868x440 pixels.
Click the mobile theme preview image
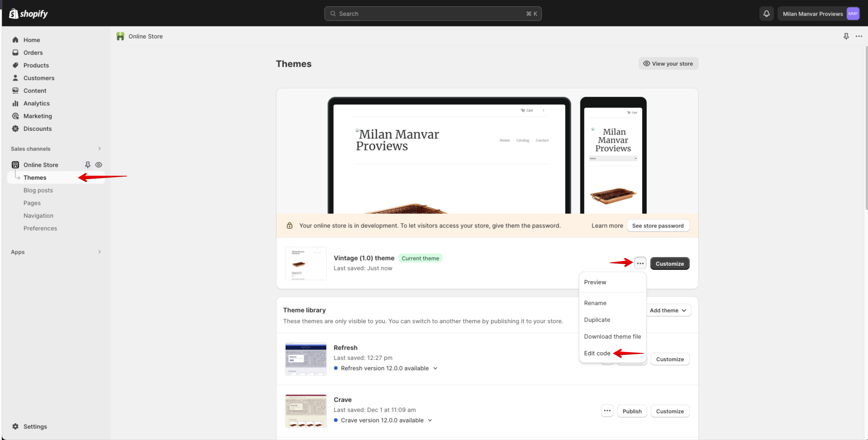coord(613,155)
